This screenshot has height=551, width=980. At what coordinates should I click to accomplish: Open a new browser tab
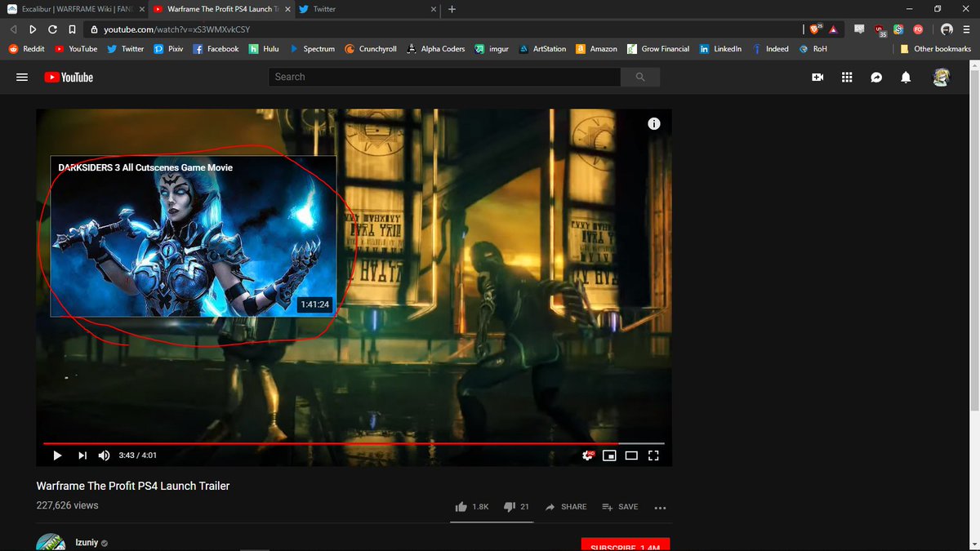[452, 9]
